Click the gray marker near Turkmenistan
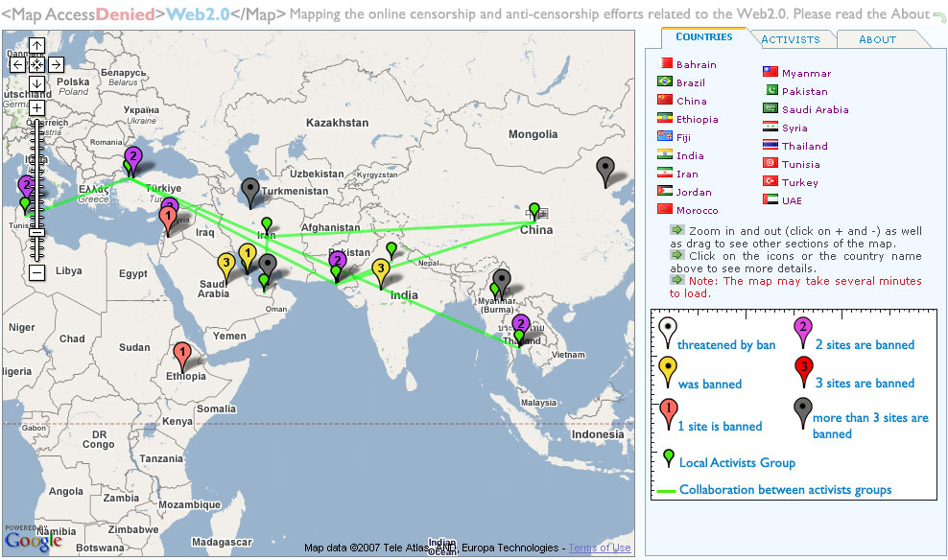The height and width of the screenshot is (560, 948). (250, 191)
